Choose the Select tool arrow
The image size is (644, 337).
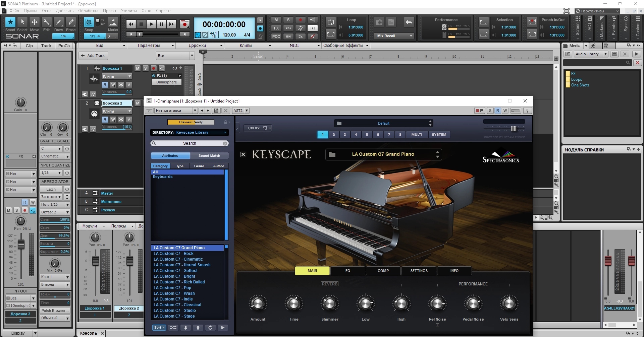[22, 22]
